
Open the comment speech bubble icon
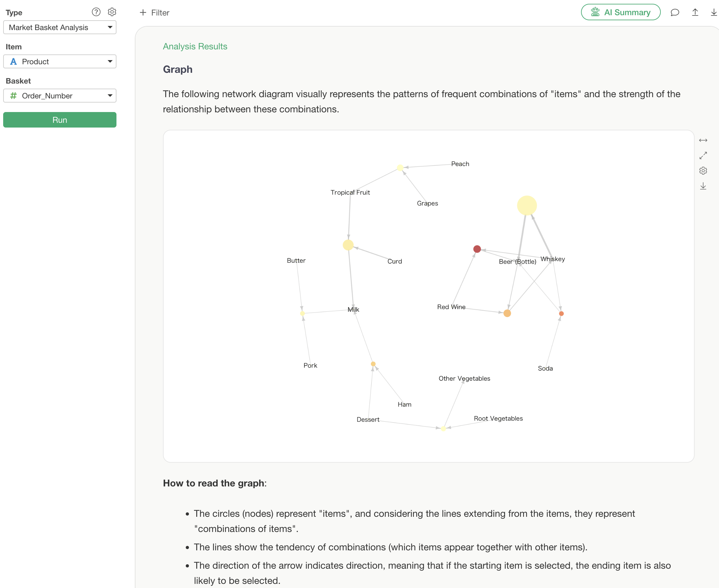point(675,13)
